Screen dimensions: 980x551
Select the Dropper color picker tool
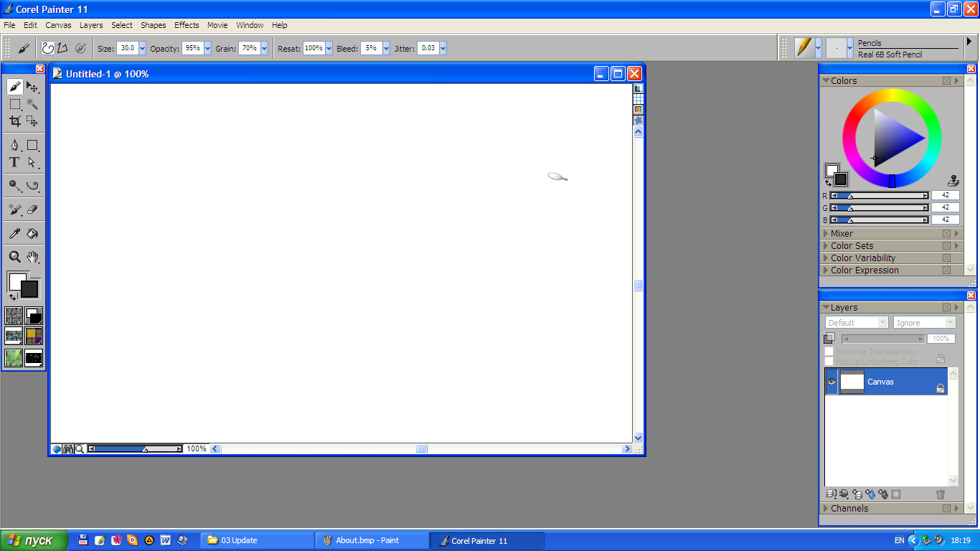(14, 234)
